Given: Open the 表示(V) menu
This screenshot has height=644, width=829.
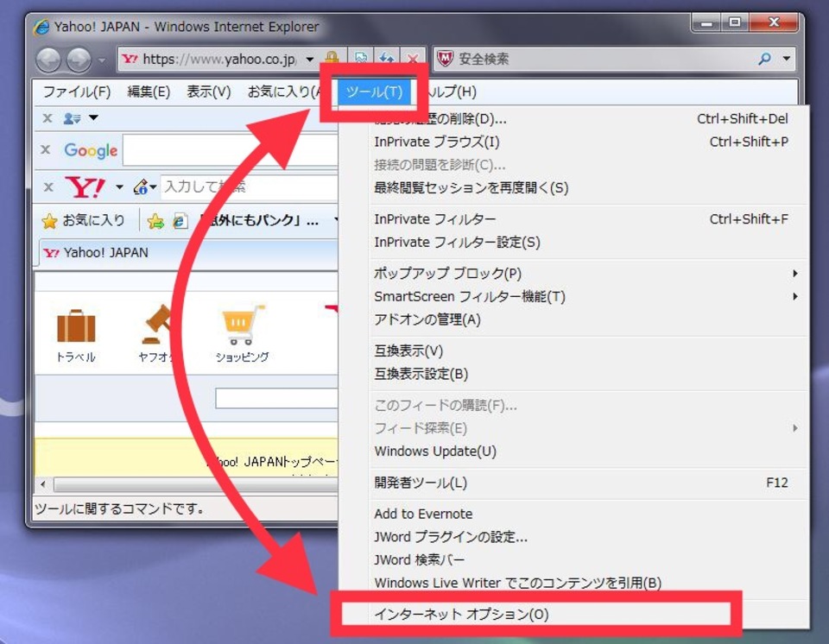Looking at the screenshot, I should click(208, 92).
